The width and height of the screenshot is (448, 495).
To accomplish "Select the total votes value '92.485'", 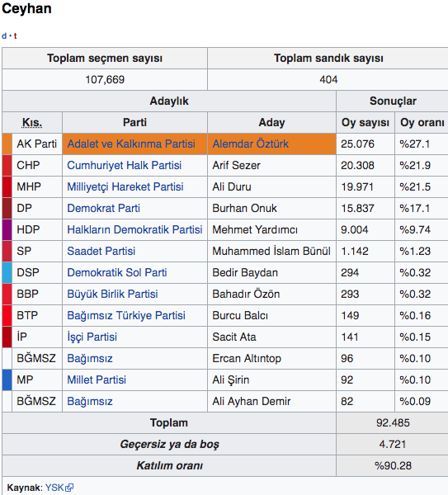I will point(393,422).
